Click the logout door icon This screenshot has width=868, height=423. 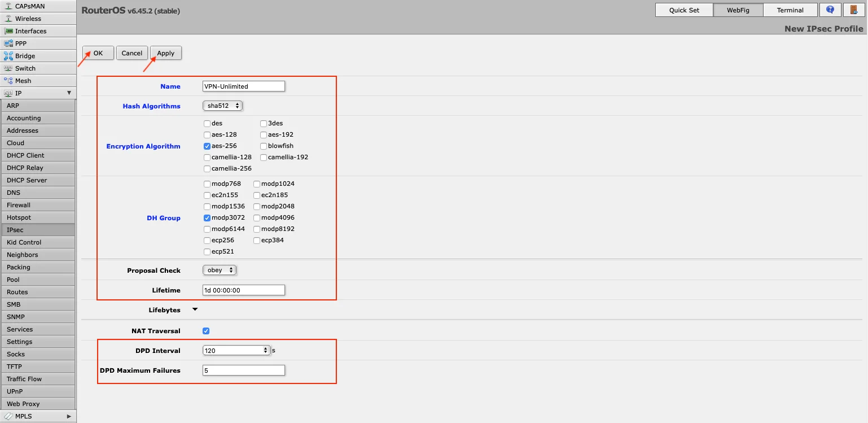pyautogui.click(x=853, y=10)
